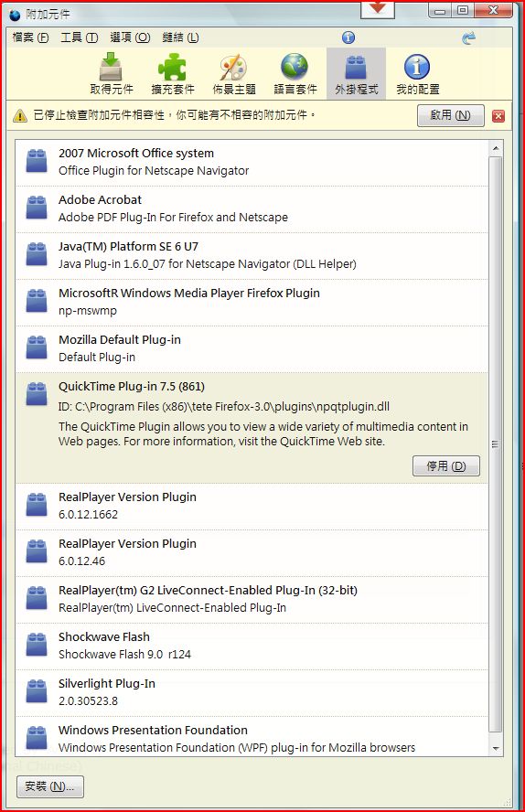Click the blue info icon in menu bar
Screen dimensions: 525x812
pyautogui.click(x=348, y=37)
